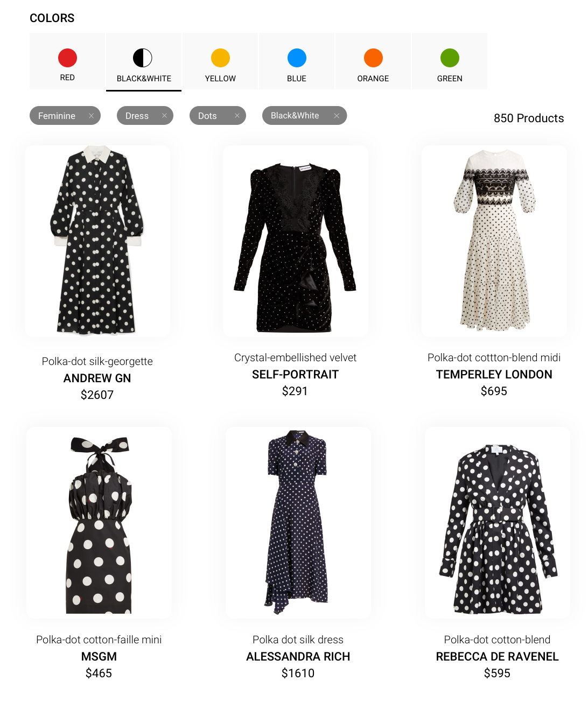Image resolution: width=588 pixels, height=702 pixels.
Task: Open the Self-Portrait velvet dress image
Action: (x=296, y=241)
